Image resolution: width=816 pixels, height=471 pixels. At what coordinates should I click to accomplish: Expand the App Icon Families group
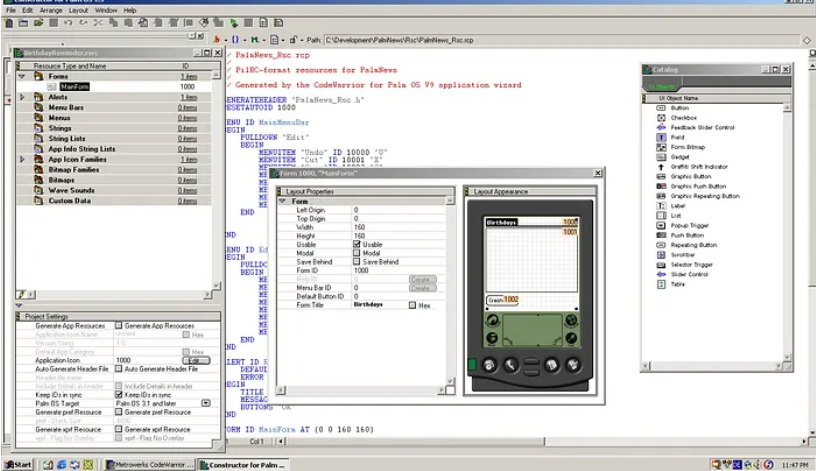pos(22,159)
